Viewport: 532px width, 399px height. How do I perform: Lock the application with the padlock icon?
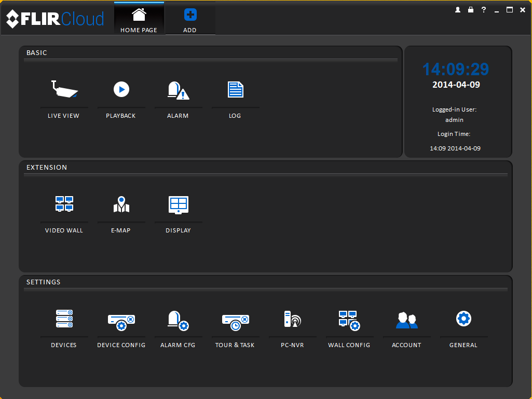click(471, 10)
